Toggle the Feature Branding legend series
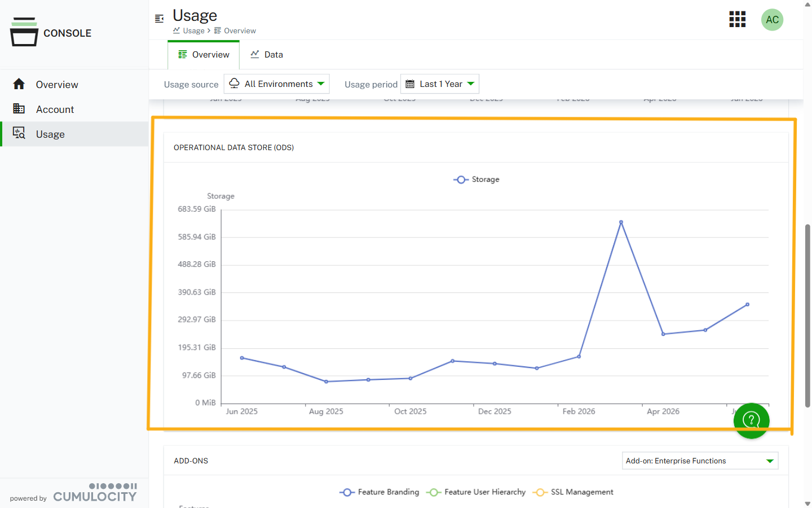 point(379,492)
